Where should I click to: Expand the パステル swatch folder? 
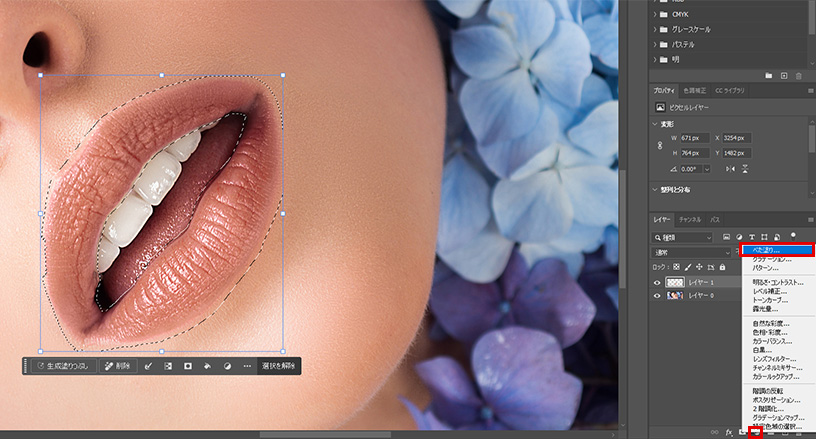click(x=655, y=44)
